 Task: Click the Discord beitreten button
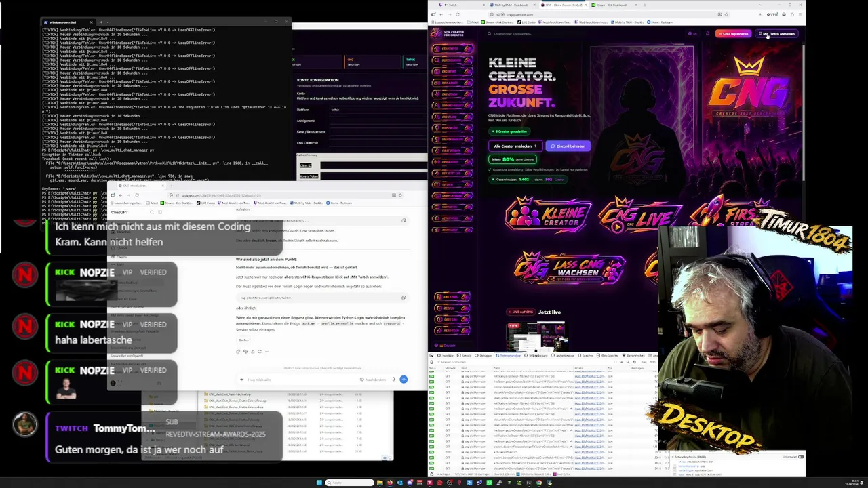tap(568, 146)
